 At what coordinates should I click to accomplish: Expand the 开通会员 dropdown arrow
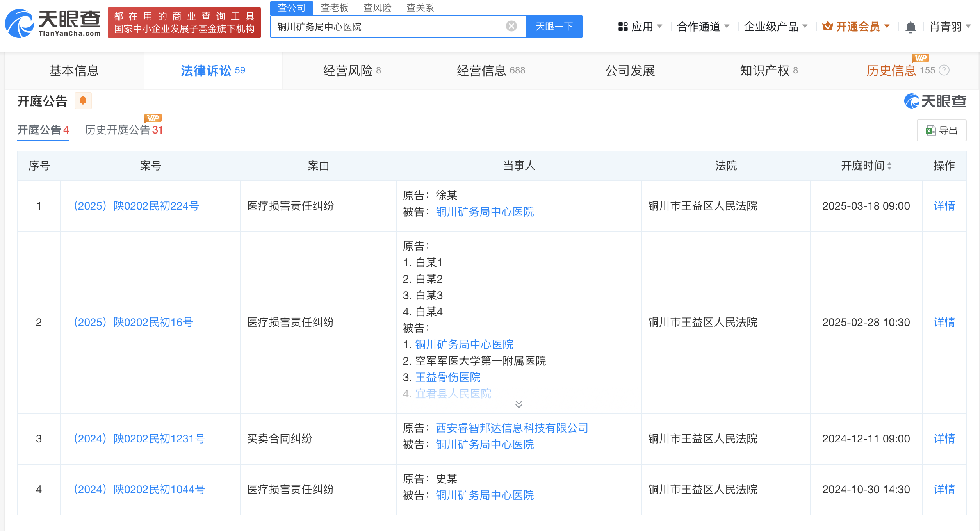[887, 26]
